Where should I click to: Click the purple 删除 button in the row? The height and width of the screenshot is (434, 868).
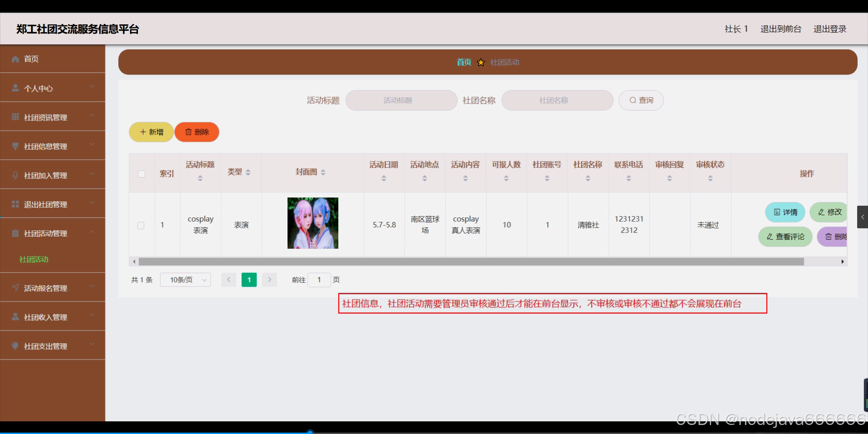[832, 236]
